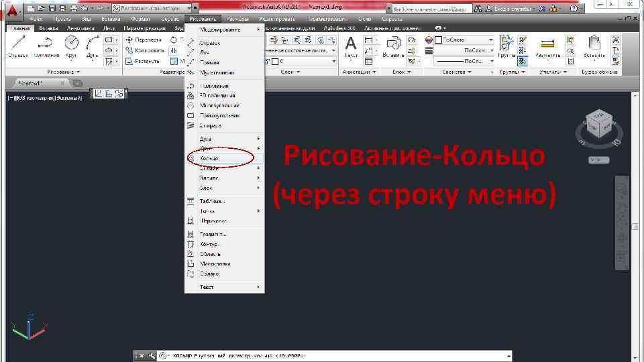Image resolution: width=644 pixels, height=362 pixels.
Task: Click the Вставить block insert icon
Action: pos(393,43)
